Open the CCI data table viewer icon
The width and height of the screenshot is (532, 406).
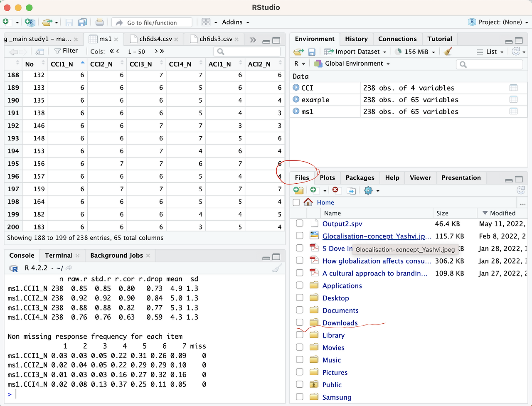[x=514, y=88]
